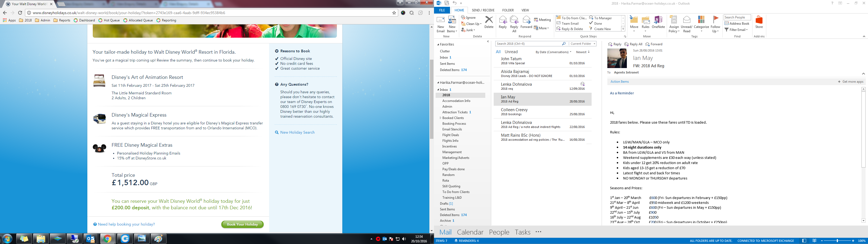Screen dimensions: 868x244
Task: Switch to the VIEW ribbon tab
Action: [525, 10]
